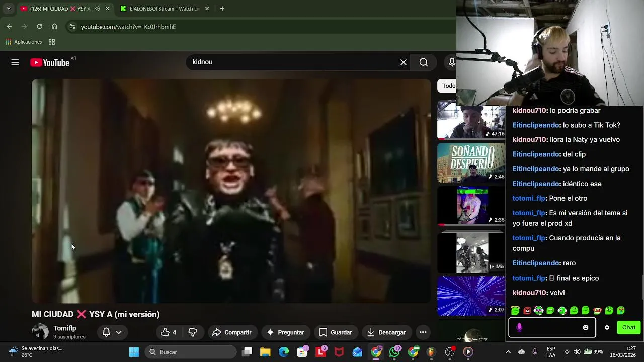
Task: Open site info icon in address bar
Action: click(72, 27)
